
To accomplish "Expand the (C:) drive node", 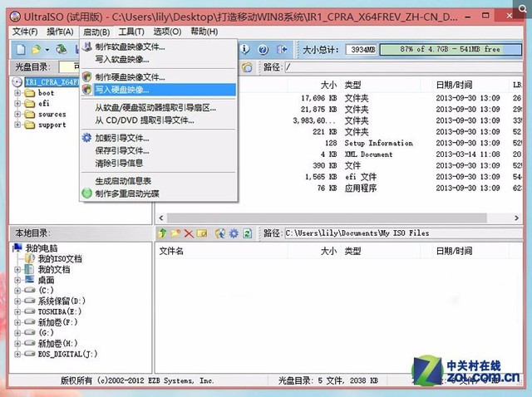I will coord(17,291).
